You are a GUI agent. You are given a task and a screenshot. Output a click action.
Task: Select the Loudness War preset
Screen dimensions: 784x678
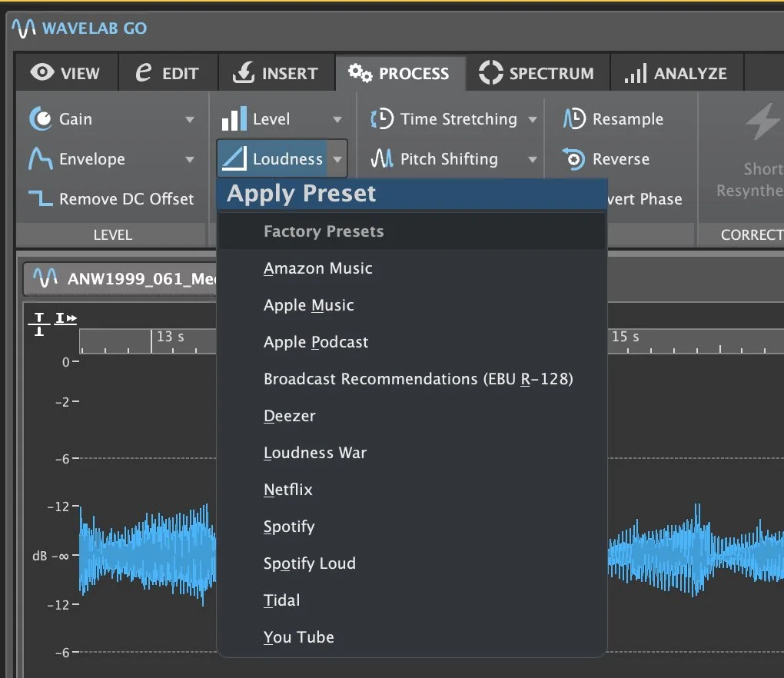[413, 453]
